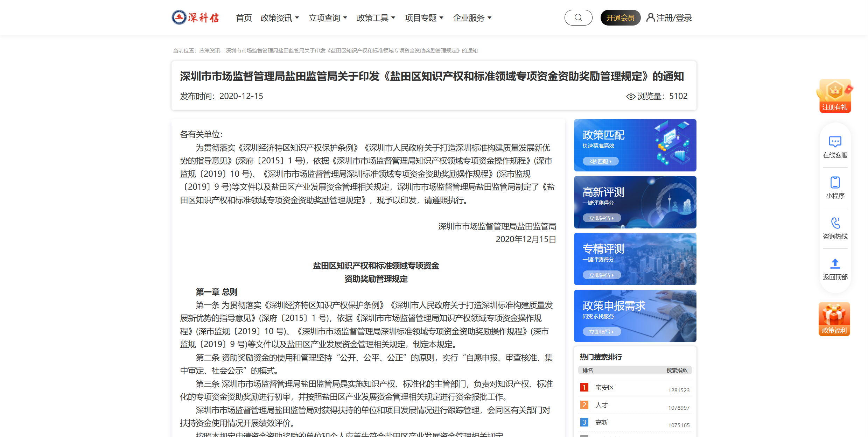Image resolution: width=868 pixels, height=437 pixels.
Task: Select 宝安区 in the hot search ranking
Action: pos(605,387)
